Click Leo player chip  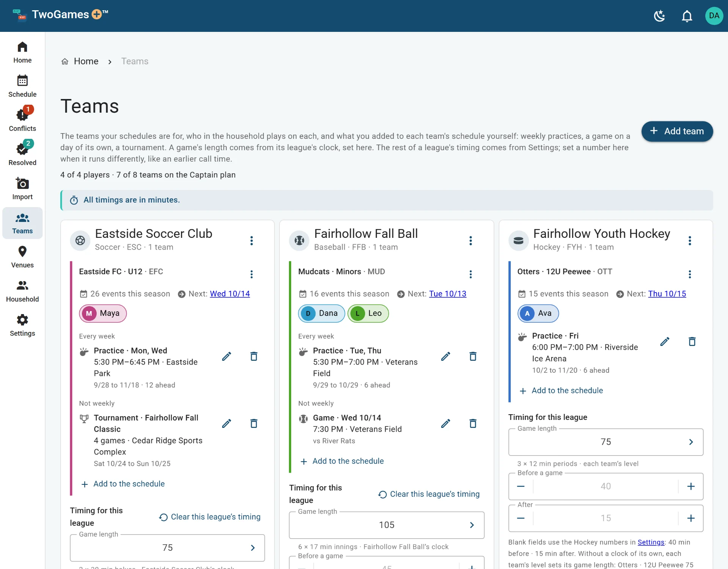pyautogui.click(x=368, y=313)
